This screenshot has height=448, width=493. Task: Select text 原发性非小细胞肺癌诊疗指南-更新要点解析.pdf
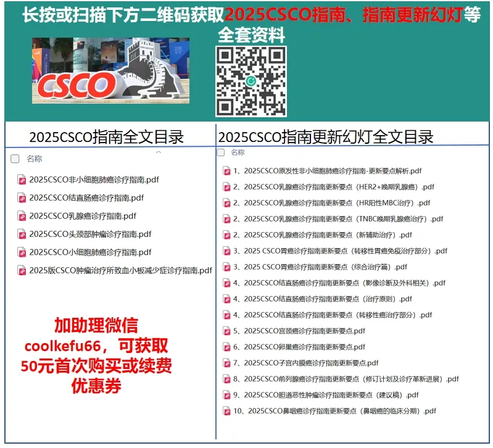point(327,171)
